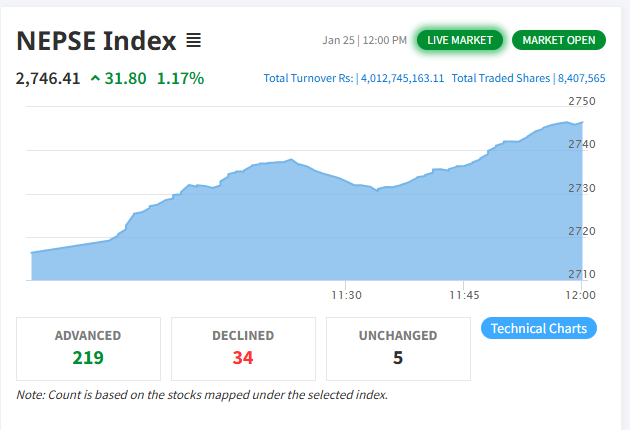Click the LIVE MARKET badge
630x430 pixels.
460,40
